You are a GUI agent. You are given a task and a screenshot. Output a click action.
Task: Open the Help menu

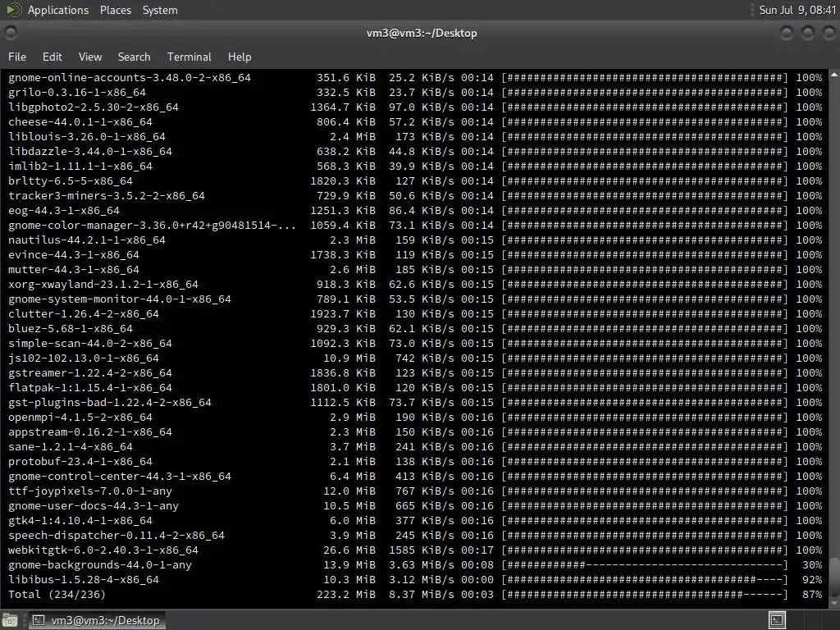click(240, 57)
